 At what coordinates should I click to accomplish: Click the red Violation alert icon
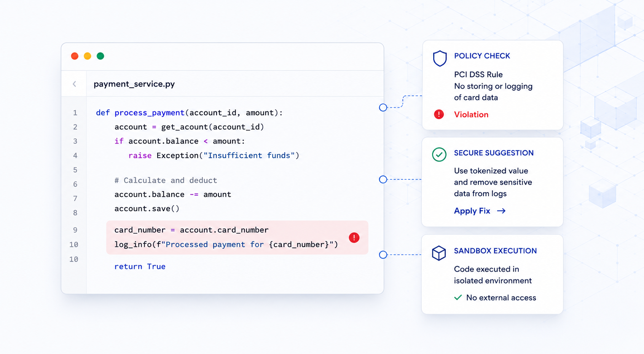pyautogui.click(x=439, y=114)
